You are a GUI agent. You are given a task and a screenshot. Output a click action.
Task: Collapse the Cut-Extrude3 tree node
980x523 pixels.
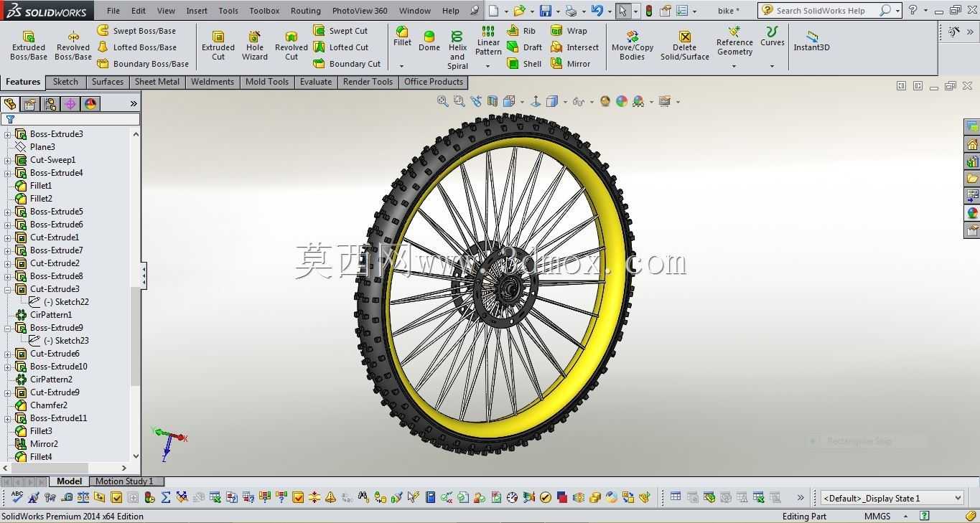8,289
